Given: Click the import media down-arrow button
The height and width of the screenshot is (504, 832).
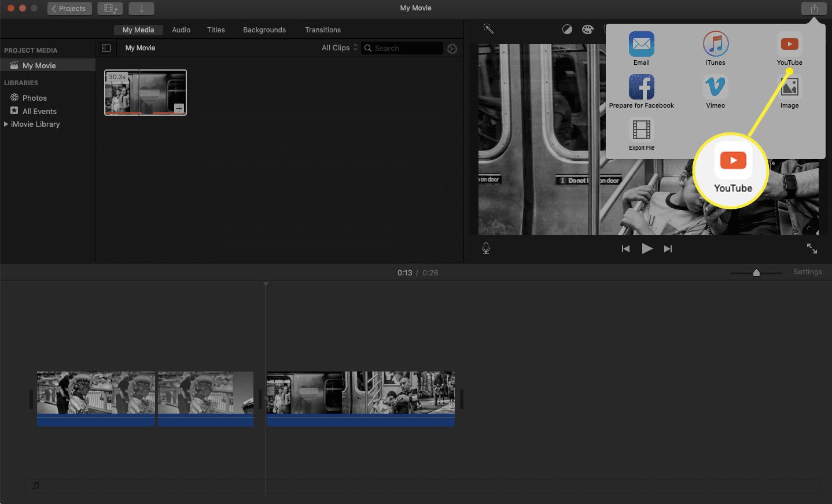Looking at the screenshot, I should pos(141,9).
